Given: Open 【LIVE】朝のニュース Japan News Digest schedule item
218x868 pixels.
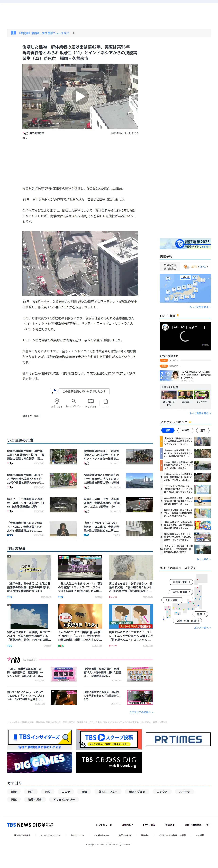Looking at the screenshot, I should pos(185,376).
